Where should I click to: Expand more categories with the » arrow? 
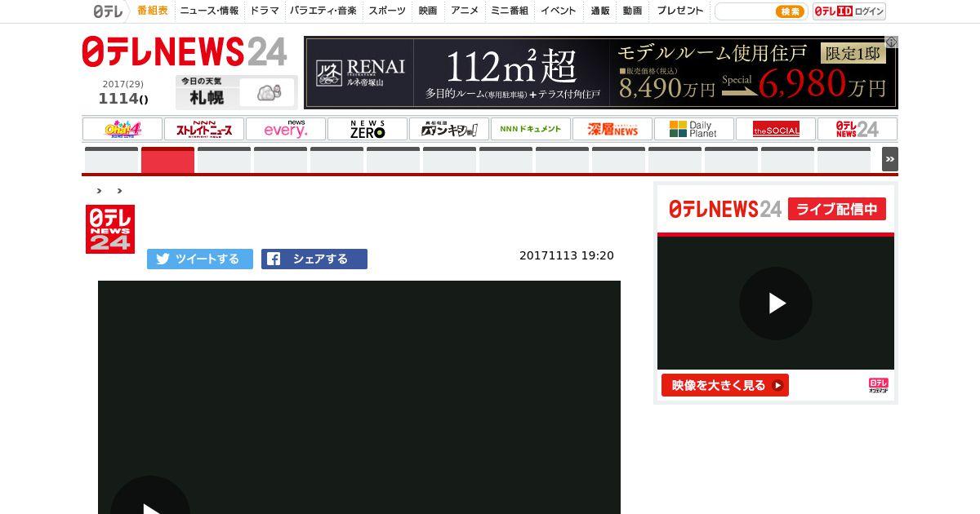(890, 159)
